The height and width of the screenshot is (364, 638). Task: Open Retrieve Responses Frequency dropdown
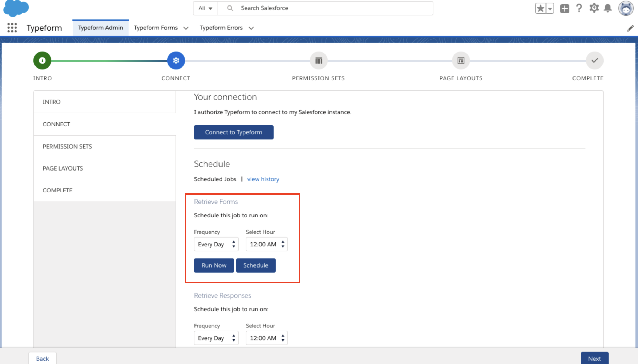pyautogui.click(x=216, y=338)
